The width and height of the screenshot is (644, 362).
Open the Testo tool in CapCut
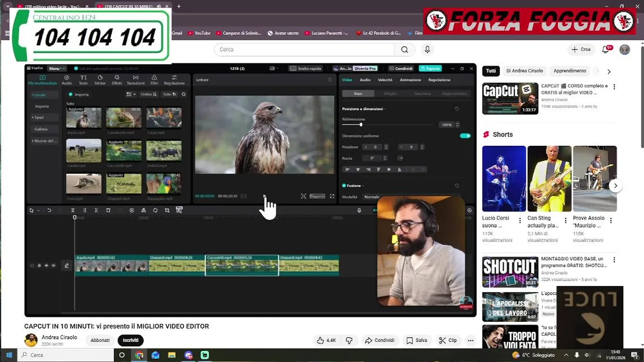click(83, 80)
